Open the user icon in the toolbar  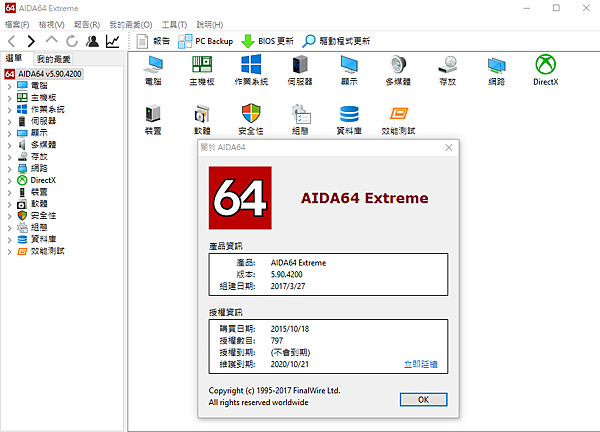(92, 41)
